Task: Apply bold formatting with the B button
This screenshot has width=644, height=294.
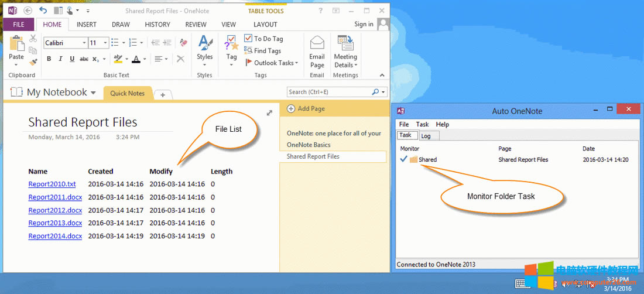Action: pos(49,59)
